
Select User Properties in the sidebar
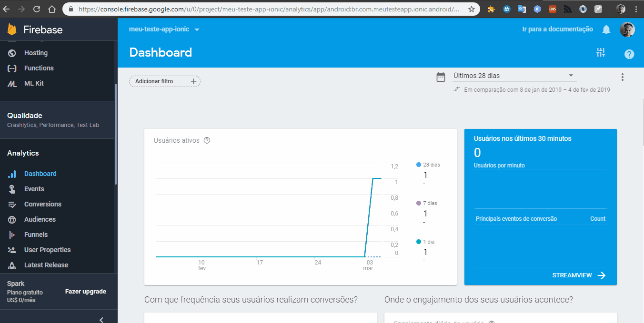(x=48, y=250)
